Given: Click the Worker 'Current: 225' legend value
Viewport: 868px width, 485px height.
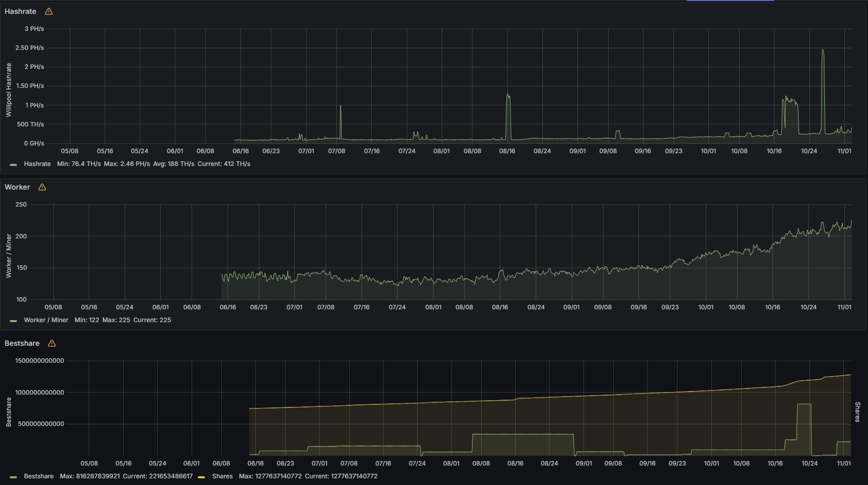Looking at the screenshot, I should coord(152,320).
